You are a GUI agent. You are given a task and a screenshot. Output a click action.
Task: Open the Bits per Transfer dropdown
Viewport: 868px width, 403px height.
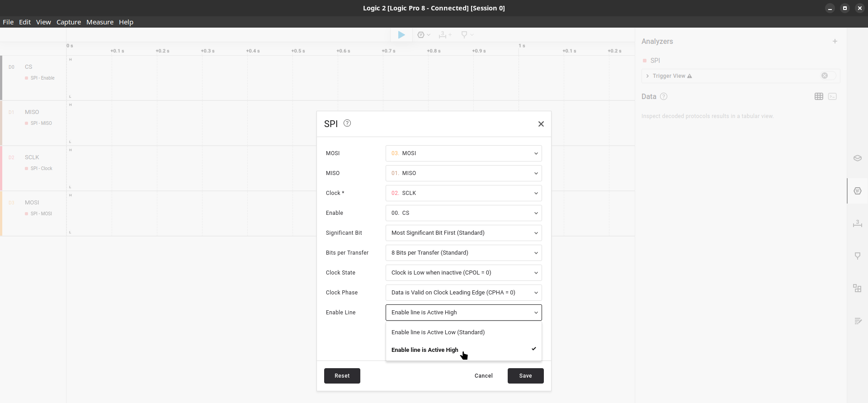coord(463,253)
